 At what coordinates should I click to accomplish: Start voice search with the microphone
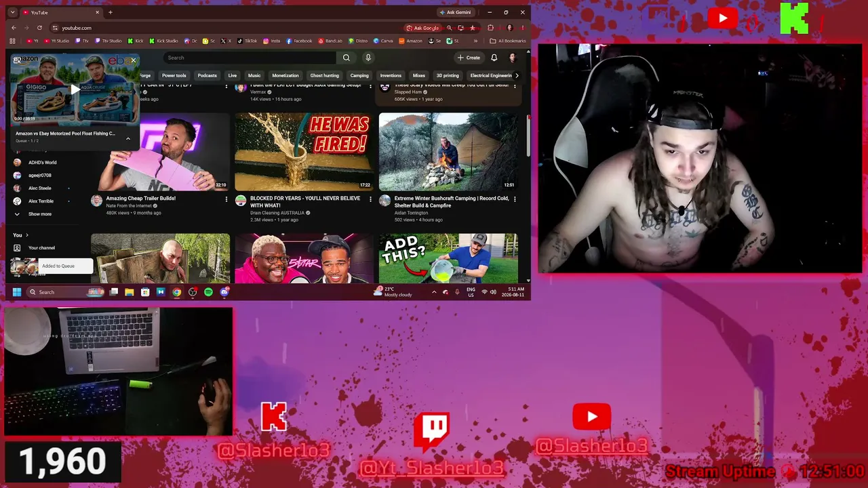coord(368,58)
